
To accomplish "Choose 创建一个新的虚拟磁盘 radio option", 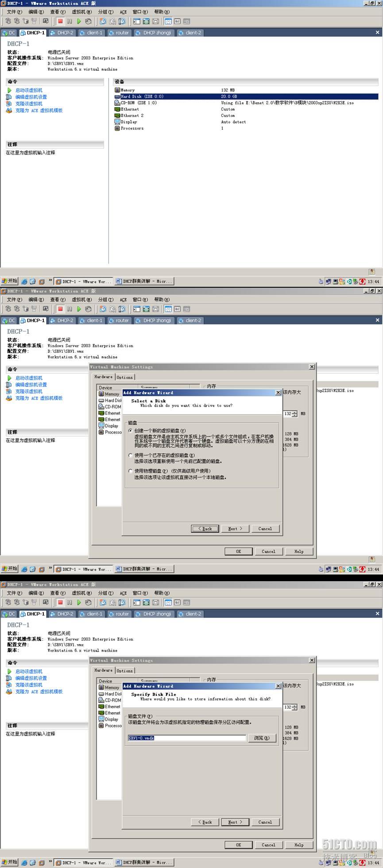I will (x=130, y=430).
